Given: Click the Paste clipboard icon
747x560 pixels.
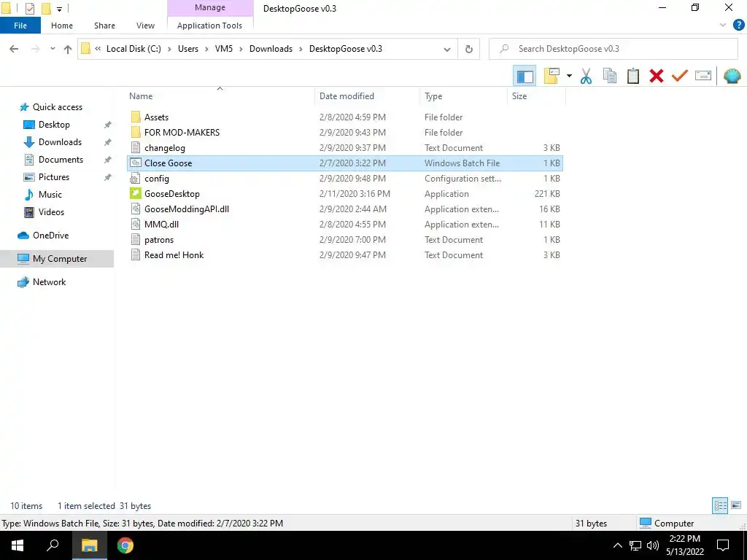Looking at the screenshot, I should (x=632, y=76).
